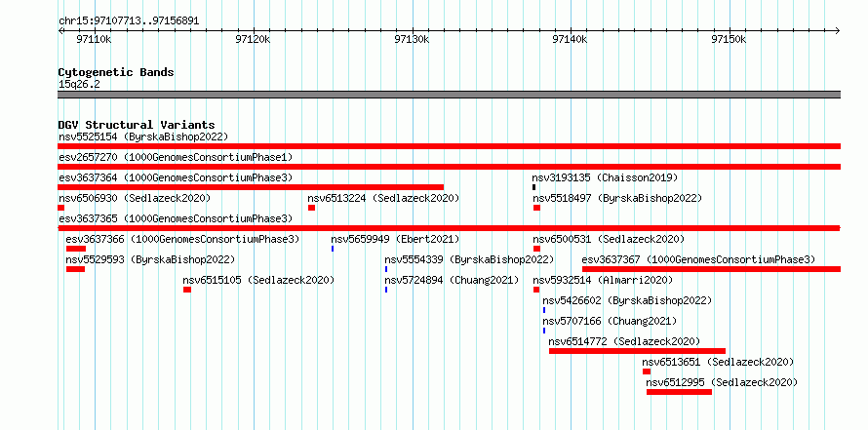Viewport: 868px width, 430px height.
Task: Open nsv6513224 (Sedlazeck2020) label
Action: click(383, 198)
